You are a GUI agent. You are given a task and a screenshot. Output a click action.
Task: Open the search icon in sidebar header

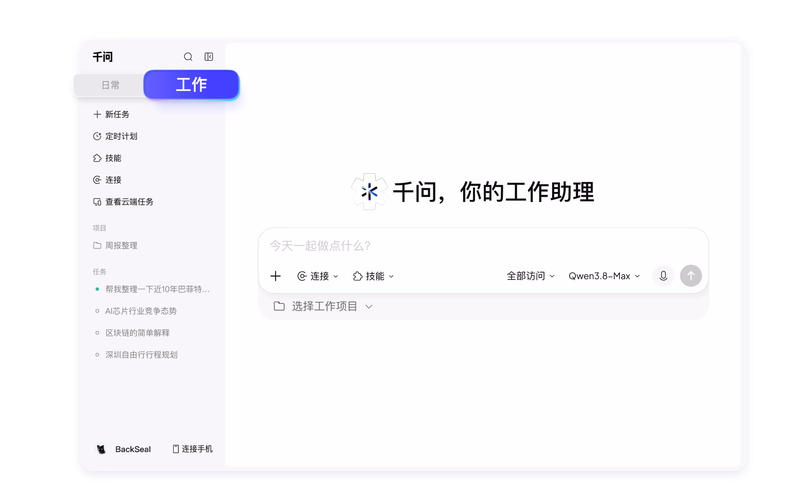188,57
